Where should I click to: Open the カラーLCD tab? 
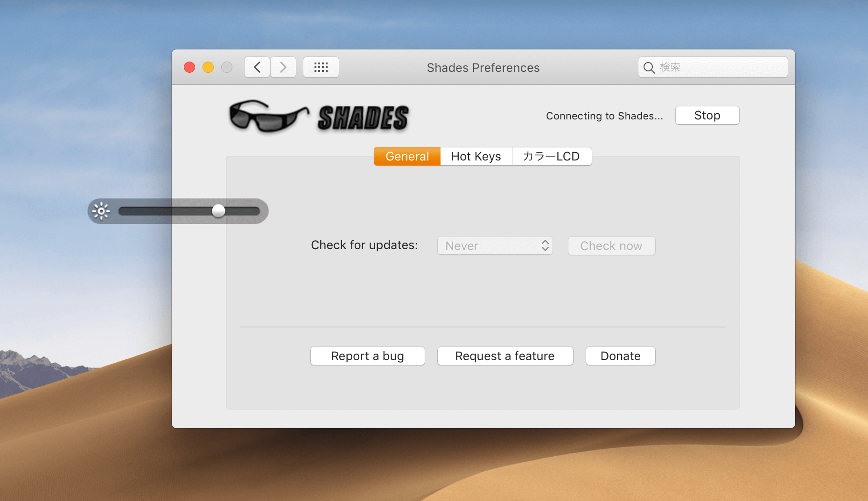pos(552,156)
